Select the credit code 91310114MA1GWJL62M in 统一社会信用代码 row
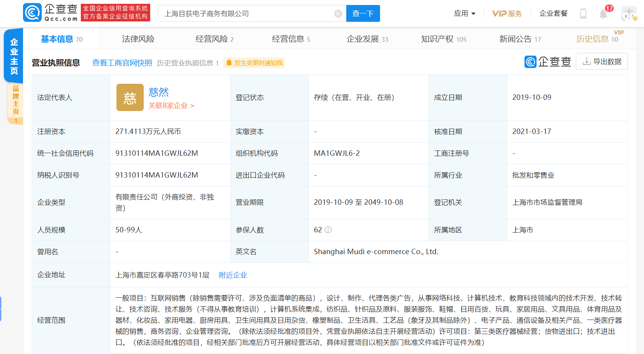644x354 pixels. coord(157,153)
